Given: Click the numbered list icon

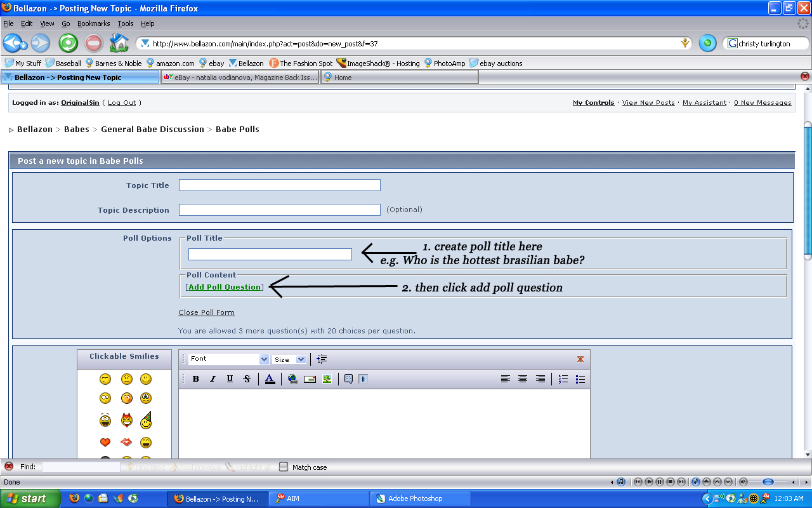Looking at the screenshot, I should point(563,379).
